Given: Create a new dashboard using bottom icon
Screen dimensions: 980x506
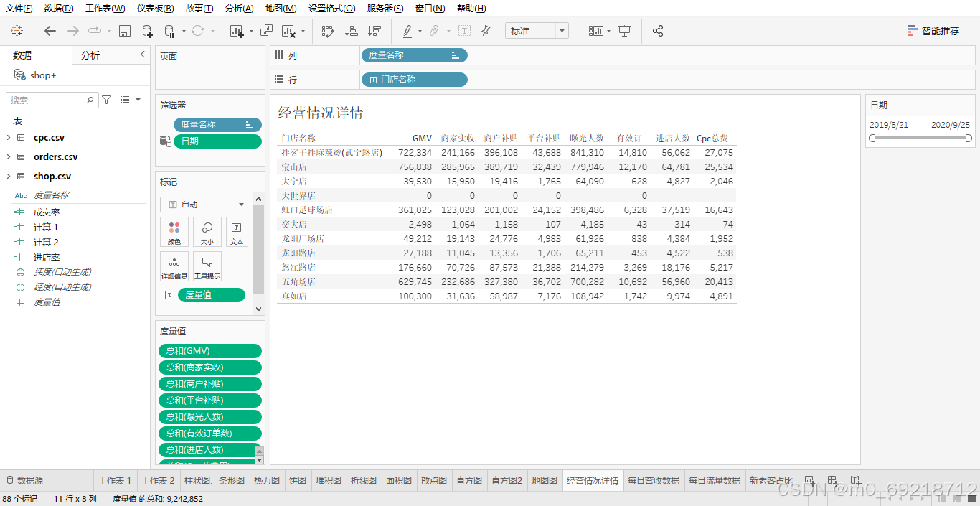Looking at the screenshot, I should [x=832, y=479].
